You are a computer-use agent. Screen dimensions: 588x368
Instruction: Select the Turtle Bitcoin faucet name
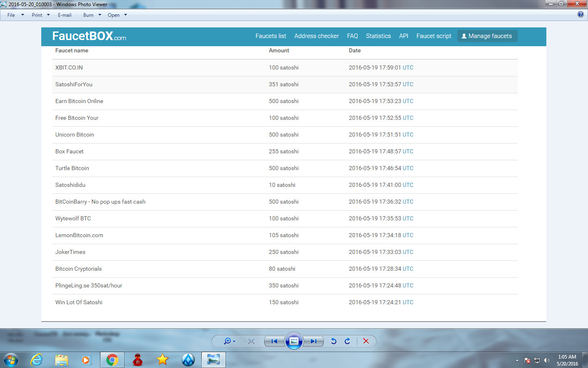pos(72,168)
